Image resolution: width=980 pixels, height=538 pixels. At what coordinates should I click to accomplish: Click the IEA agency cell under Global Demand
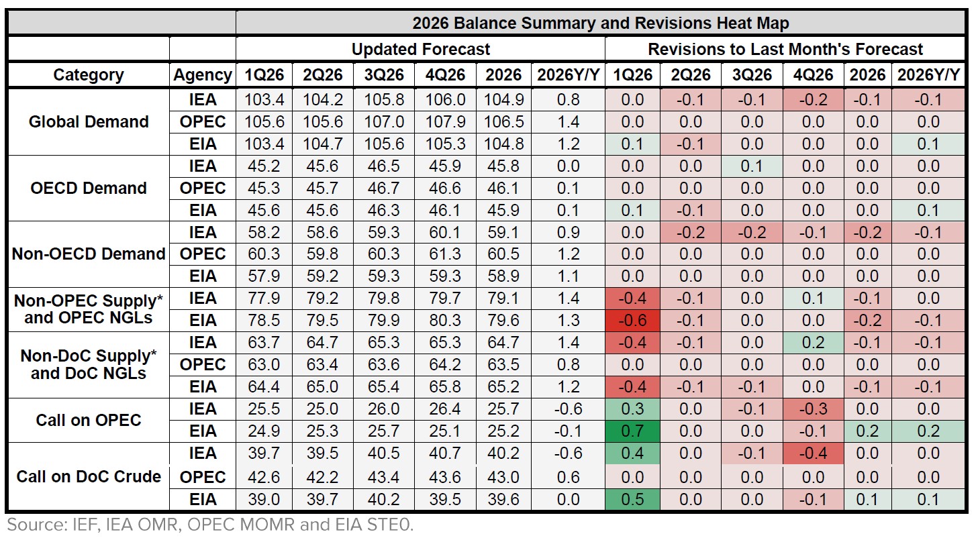coord(203,100)
